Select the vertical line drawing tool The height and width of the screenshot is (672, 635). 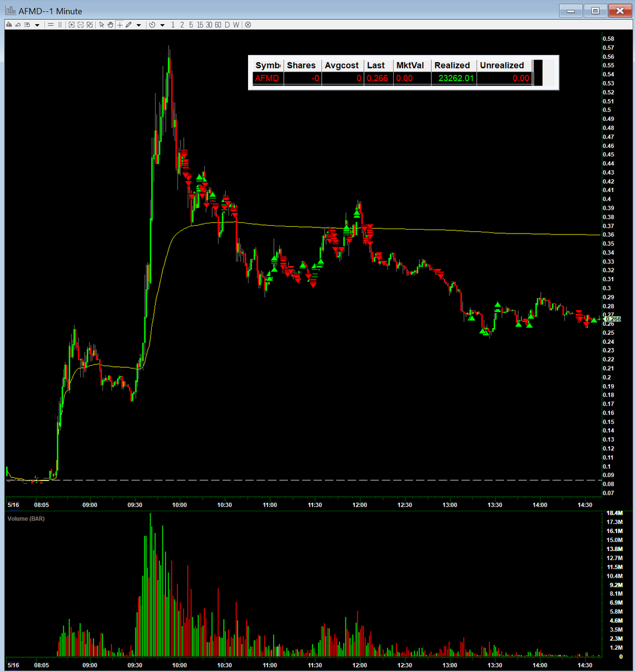[60, 25]
